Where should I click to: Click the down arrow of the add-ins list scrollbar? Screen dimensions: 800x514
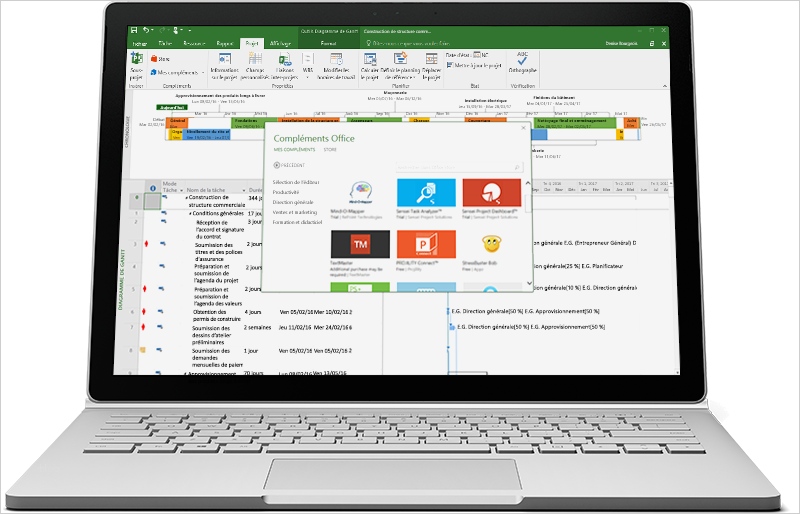click(x=529, y=283)
